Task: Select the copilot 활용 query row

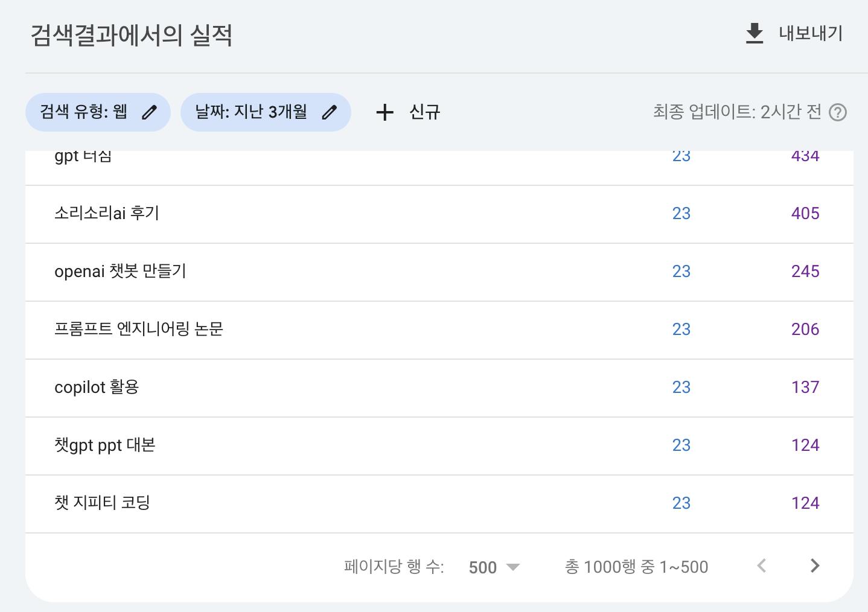Action: [x=97, y=387]
